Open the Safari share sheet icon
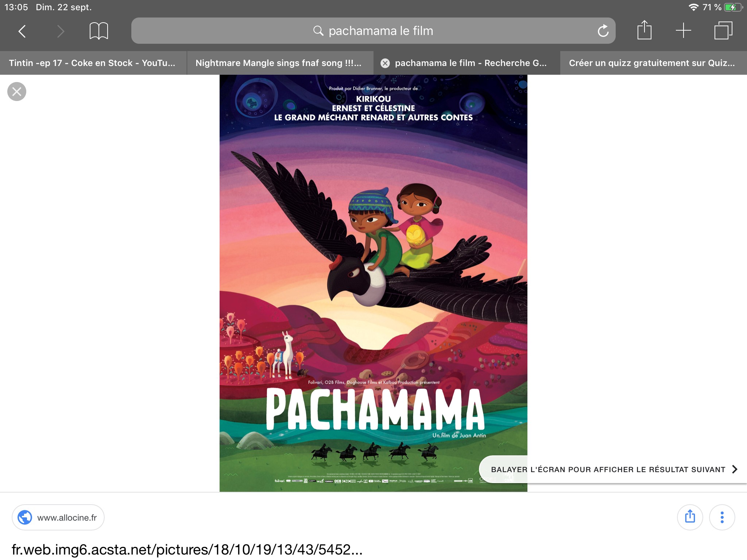747x560 pixels. [644, 30]
